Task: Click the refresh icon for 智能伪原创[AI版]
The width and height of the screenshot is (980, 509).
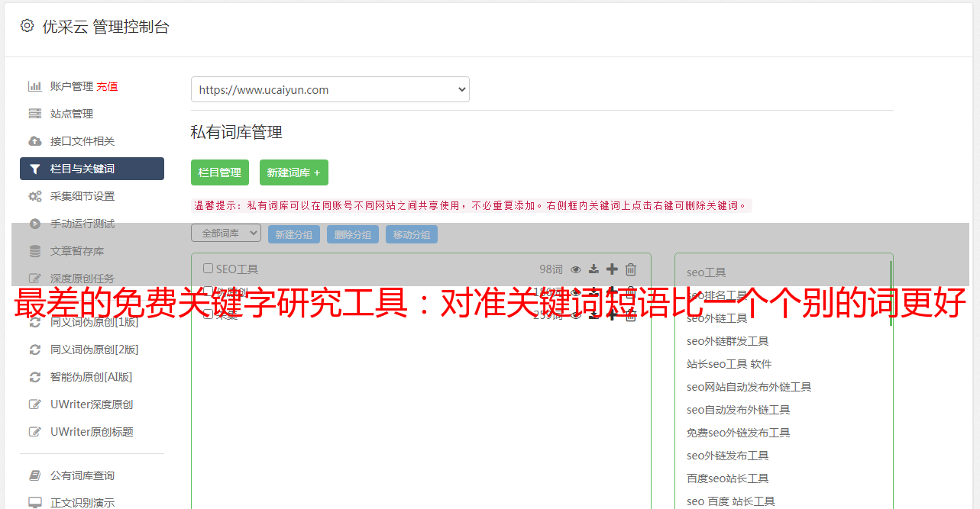Action: click(34, 377)
